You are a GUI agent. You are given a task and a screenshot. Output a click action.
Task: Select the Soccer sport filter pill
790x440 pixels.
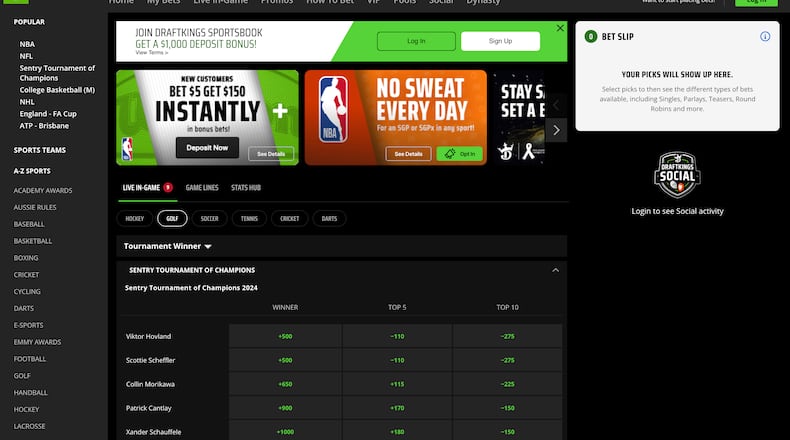[x=210, y=218]
